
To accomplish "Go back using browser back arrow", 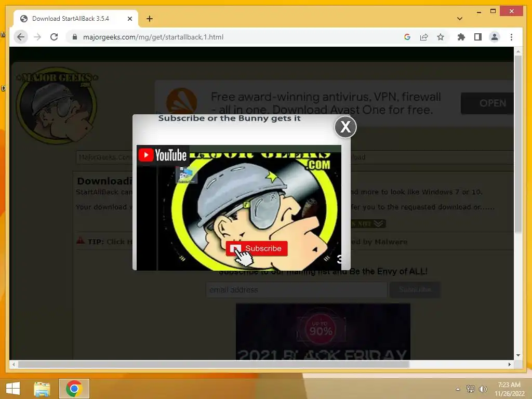I will click(21, 37).
